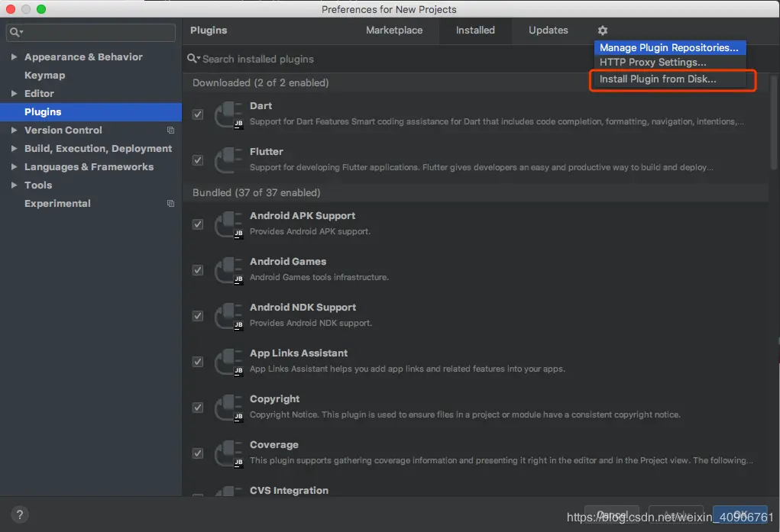Click the Android APK Support plugin icon
Screen dimensions: 780x532
pyautogui.click(x=229, y=224)
